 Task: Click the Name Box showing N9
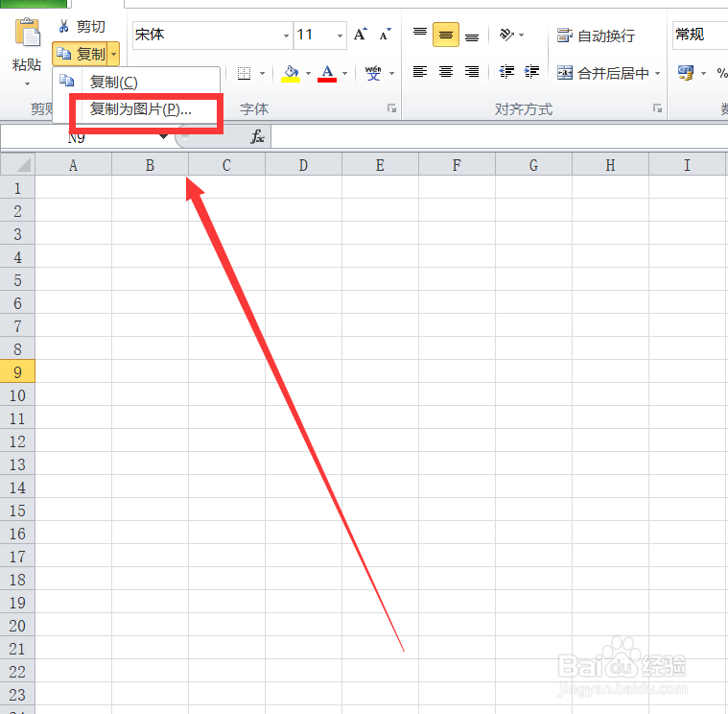[79, 137]
